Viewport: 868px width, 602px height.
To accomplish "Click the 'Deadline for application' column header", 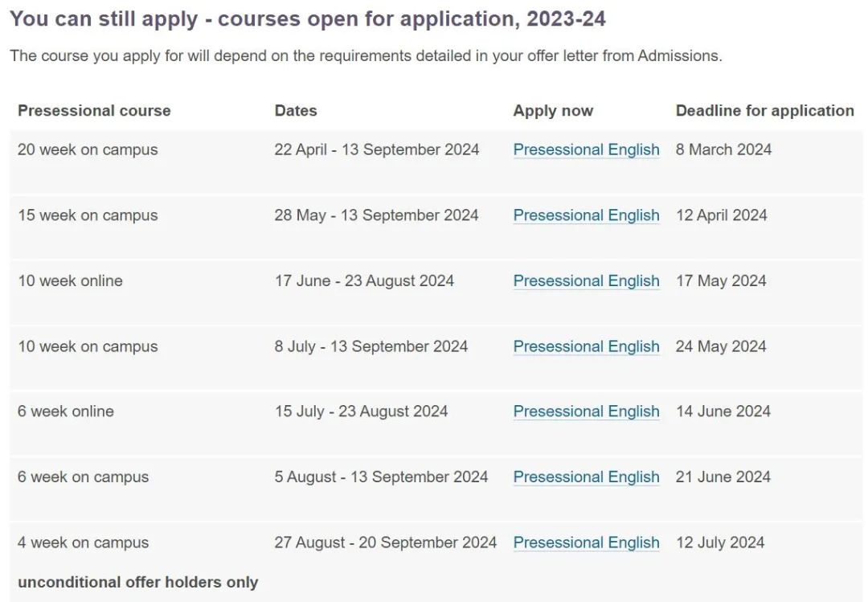I will [x=765, y=111].
